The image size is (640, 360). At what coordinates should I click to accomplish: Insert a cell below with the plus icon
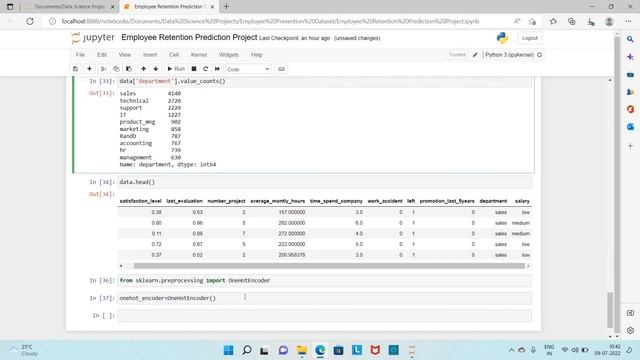[x=89, y=69]
